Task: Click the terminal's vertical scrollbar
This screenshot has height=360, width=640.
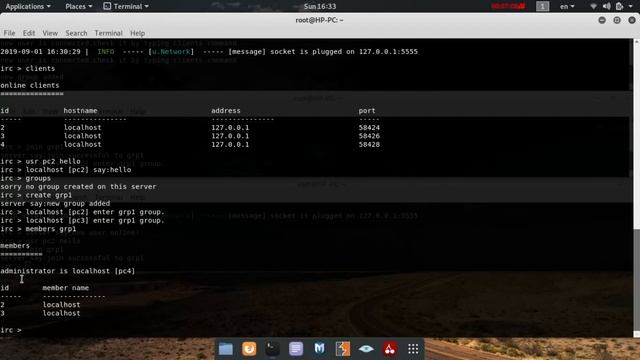Action: pyautogui.click(x=636, y=188)
